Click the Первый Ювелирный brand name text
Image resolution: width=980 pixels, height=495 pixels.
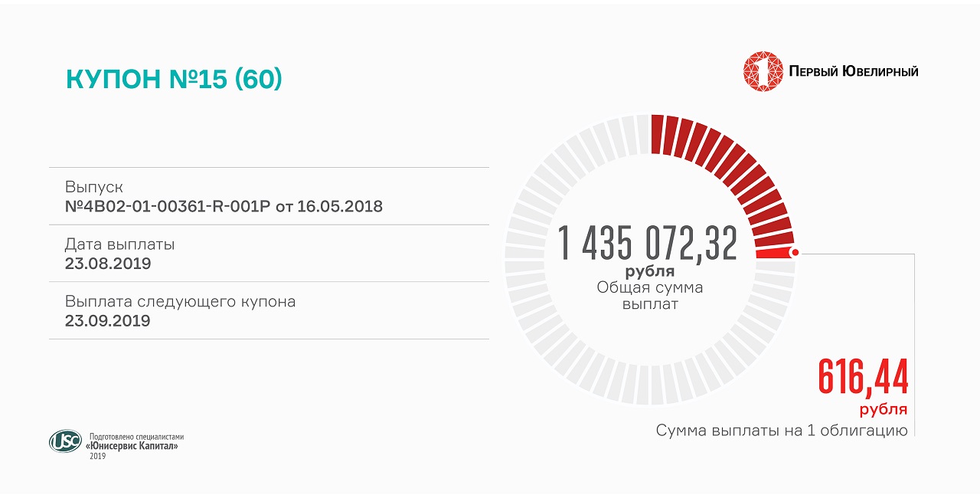[854, 72]
